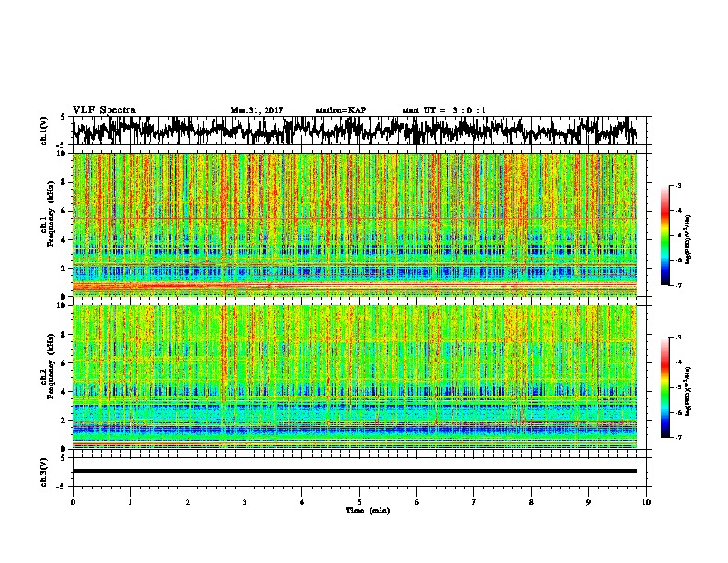Click ch.2 frequency axis tick '4'
The image size is (728, 563).
63,392
